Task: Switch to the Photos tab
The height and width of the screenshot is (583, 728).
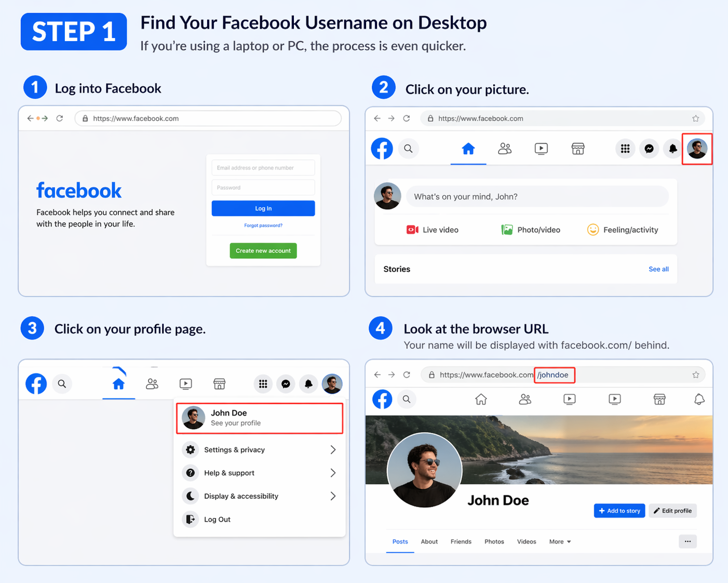Action: coord(494,541)
